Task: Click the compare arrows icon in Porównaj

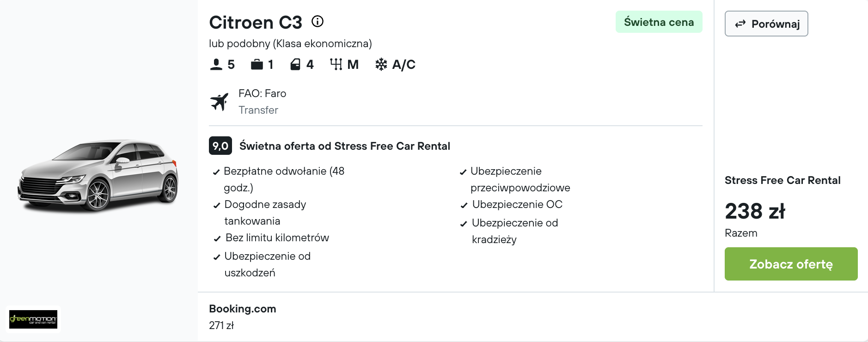Action: pyautogui.click(x=740, y=24)
